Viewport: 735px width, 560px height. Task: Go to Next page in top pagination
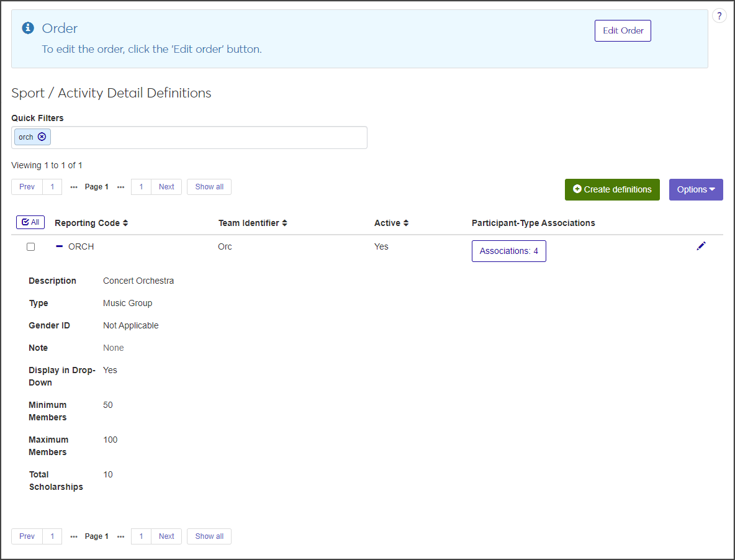(166, 187)
